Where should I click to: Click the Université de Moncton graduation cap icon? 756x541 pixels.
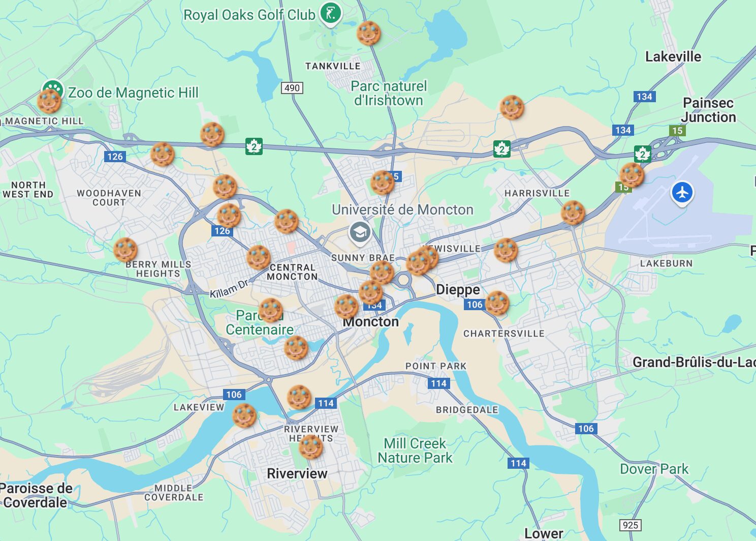coord(360,233)
